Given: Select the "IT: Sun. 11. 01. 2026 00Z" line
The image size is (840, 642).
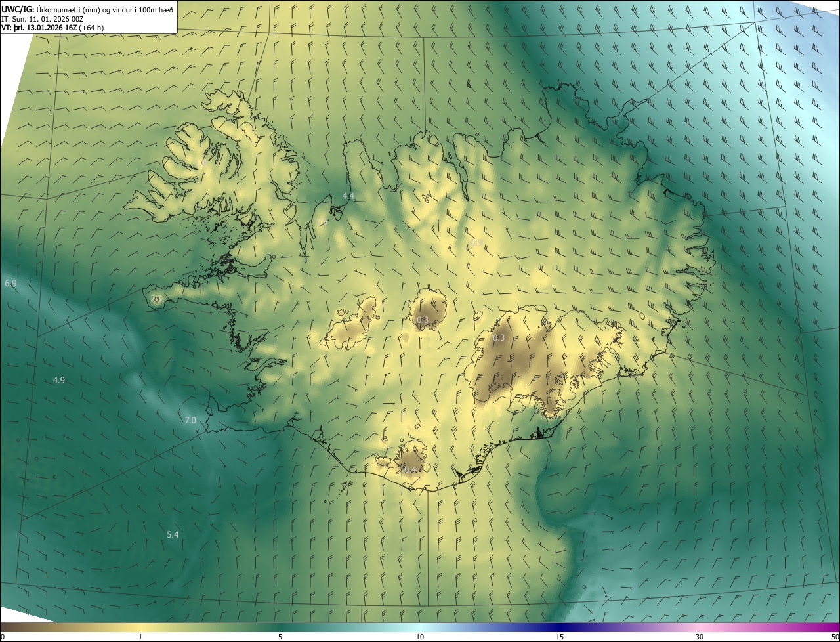Looking at the screenshot, I should pos(41,19).
